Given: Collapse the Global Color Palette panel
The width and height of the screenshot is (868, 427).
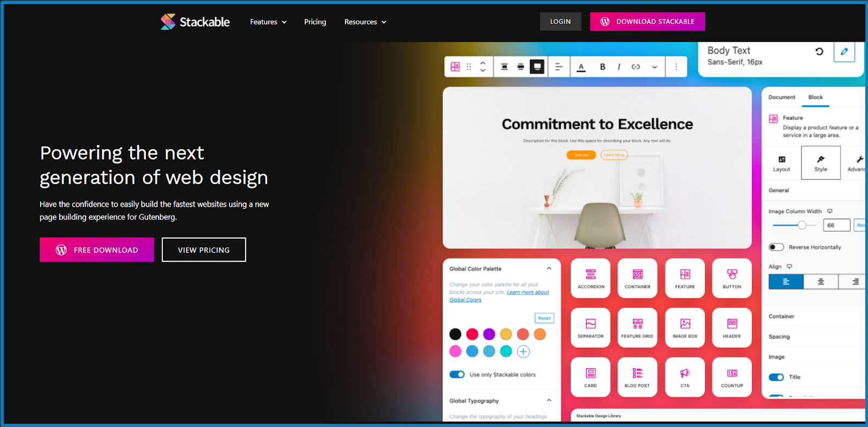Looking at the screenshot, I should (x=549, y=269).
